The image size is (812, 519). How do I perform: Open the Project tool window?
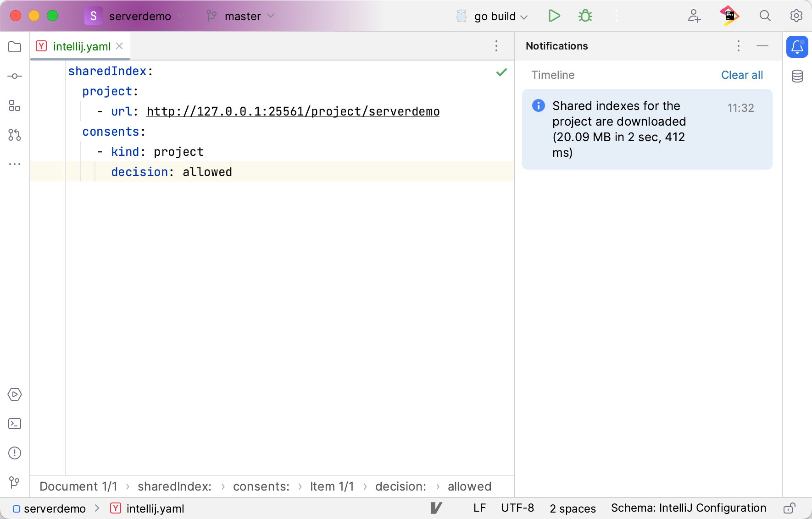15,47
